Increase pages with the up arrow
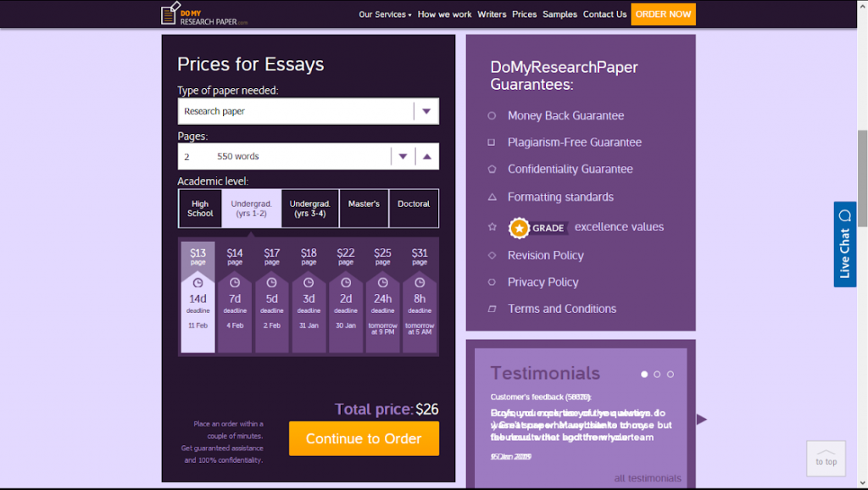This screenshot has width=868, height=490. click(427, 157)
